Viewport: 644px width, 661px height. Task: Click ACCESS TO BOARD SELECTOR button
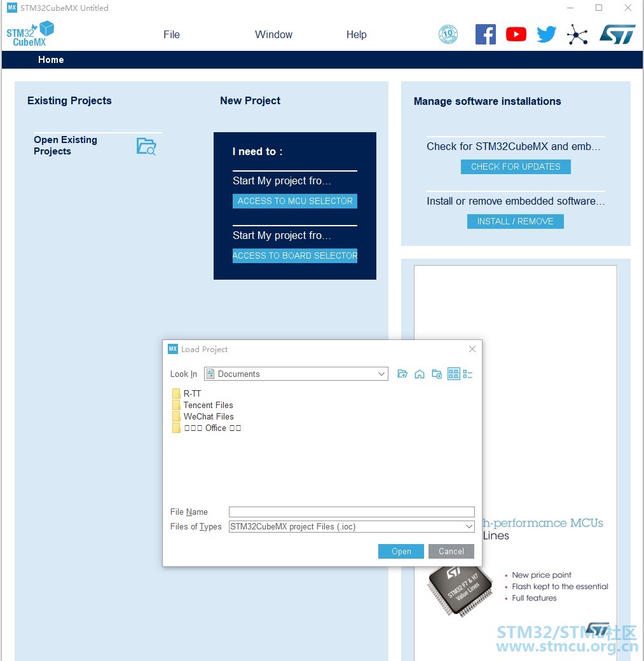(295, 256)
